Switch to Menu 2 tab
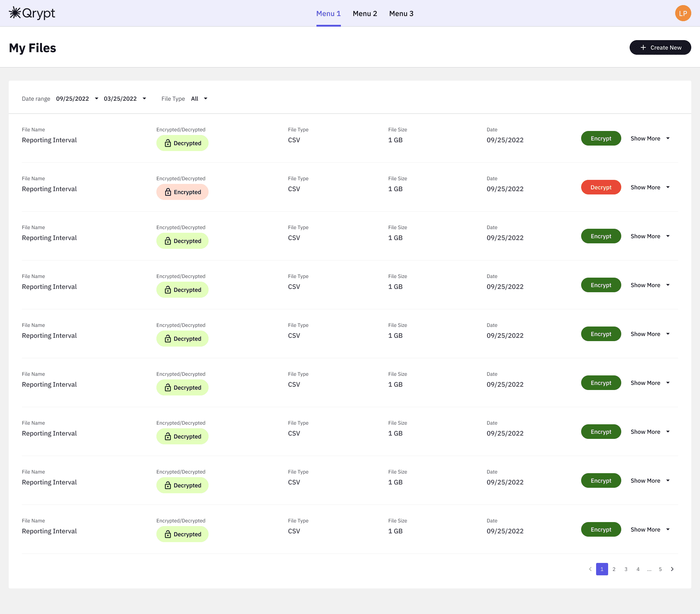Screen dimensions: 700x614 click(365, 13)
